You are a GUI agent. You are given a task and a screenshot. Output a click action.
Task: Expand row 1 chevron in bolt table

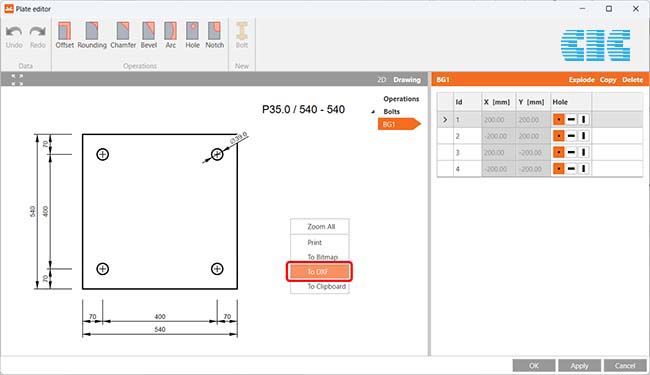[445, 120]
